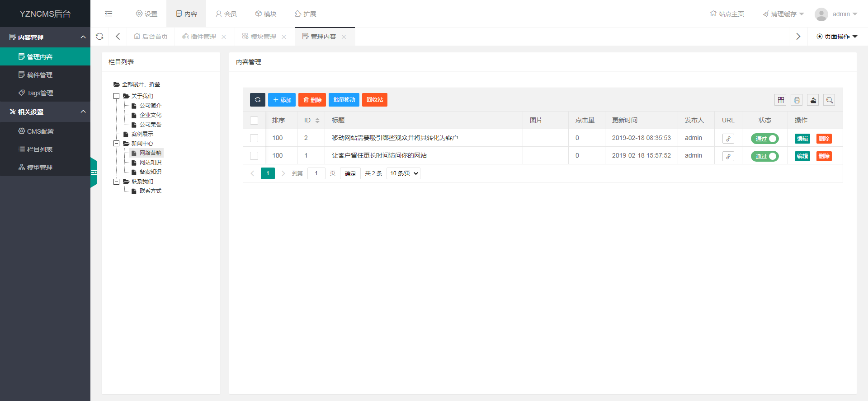The width and height of the screenshot is (868, 401).
Task: Click the print table icon
Action: coord(797,100)
